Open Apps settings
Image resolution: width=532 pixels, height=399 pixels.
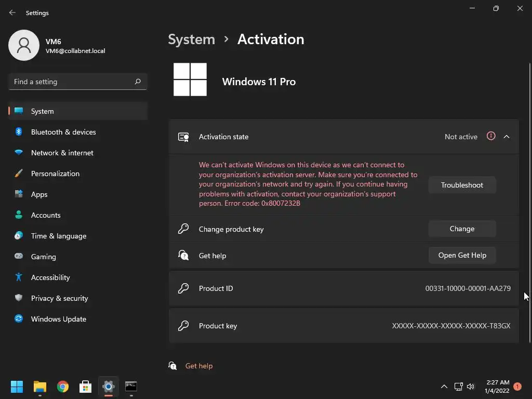(78, 194)
